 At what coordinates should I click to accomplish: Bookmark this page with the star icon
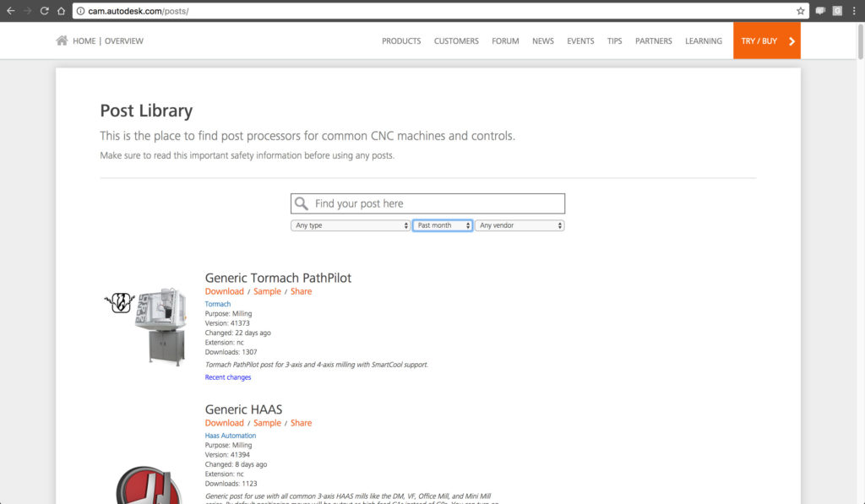pos(801,11)
